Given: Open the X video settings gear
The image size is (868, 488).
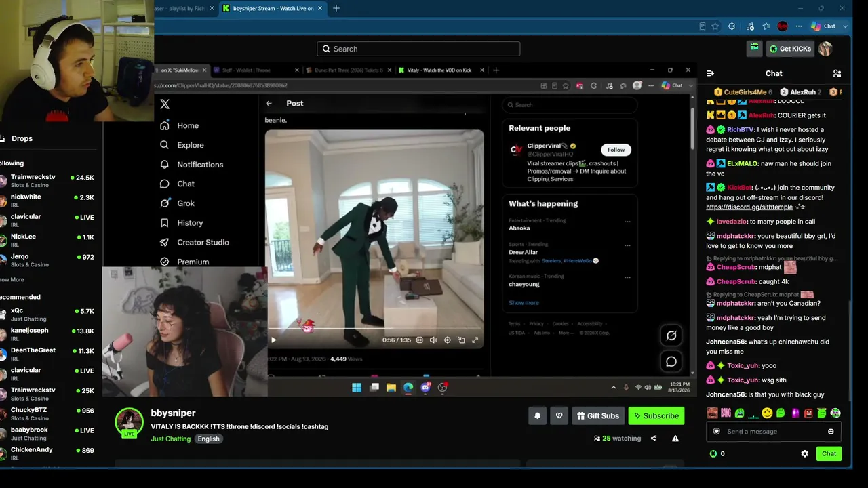Looking at the screenshot, I should pyautogui.click(x=448, y=340).
